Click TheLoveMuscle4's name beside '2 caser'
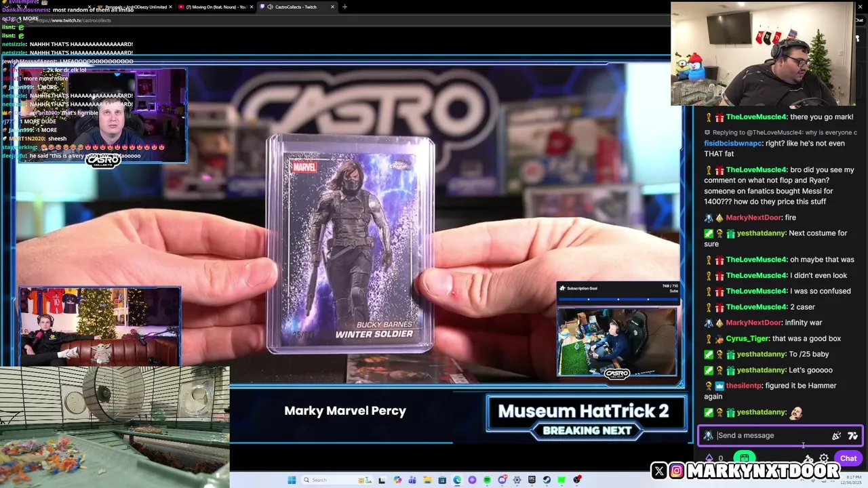The height and width of the screenshot is (488, 868). coord(756,307)
